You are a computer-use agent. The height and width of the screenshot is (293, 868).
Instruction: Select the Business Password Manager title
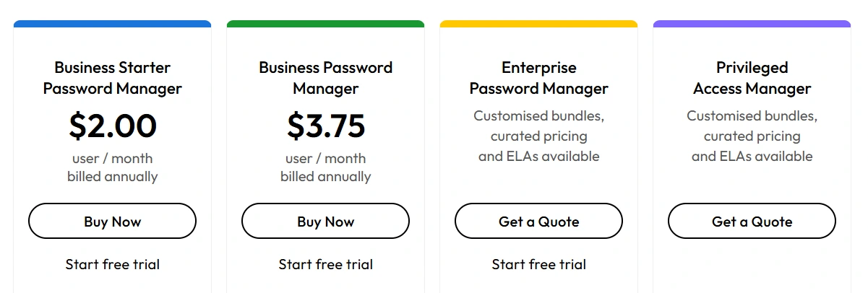(x=325, y=78)
